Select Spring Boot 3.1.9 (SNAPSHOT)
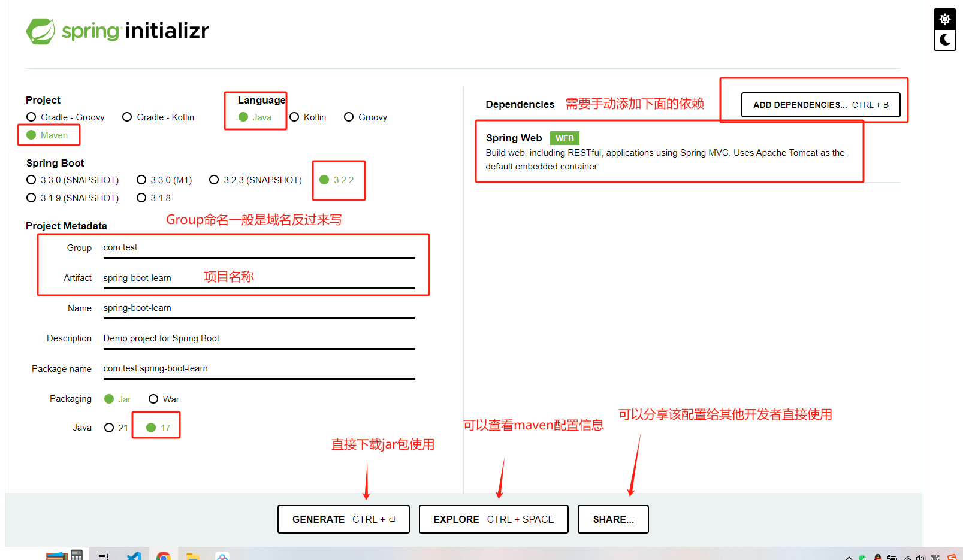 73,198
